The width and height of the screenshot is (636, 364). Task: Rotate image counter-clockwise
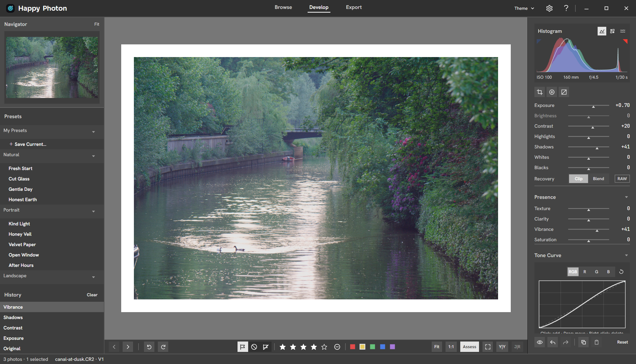click(x=149, y=347)
